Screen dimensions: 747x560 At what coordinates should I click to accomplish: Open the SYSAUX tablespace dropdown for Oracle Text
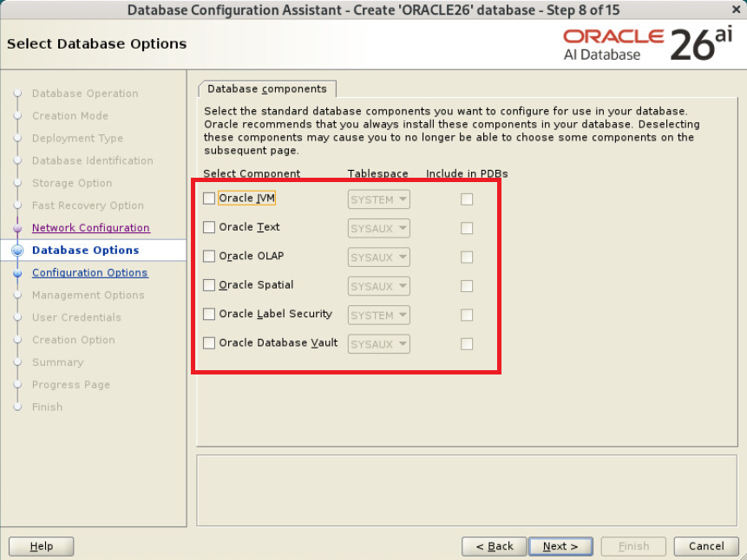(379, 229)
